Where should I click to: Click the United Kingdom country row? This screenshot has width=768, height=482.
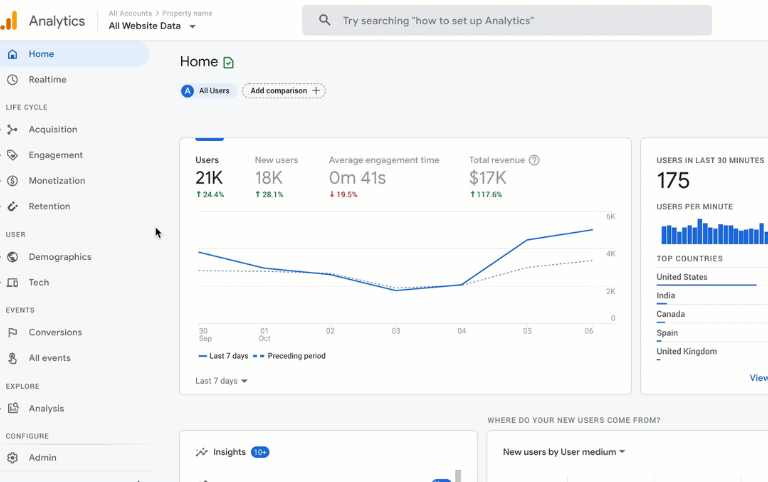[712, 352]
